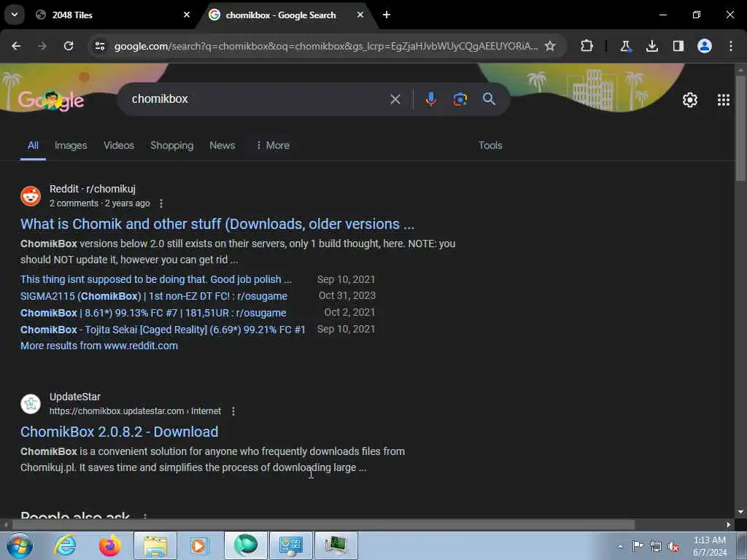
Task: Open options for Reddit result
Action: coord(161,203)
